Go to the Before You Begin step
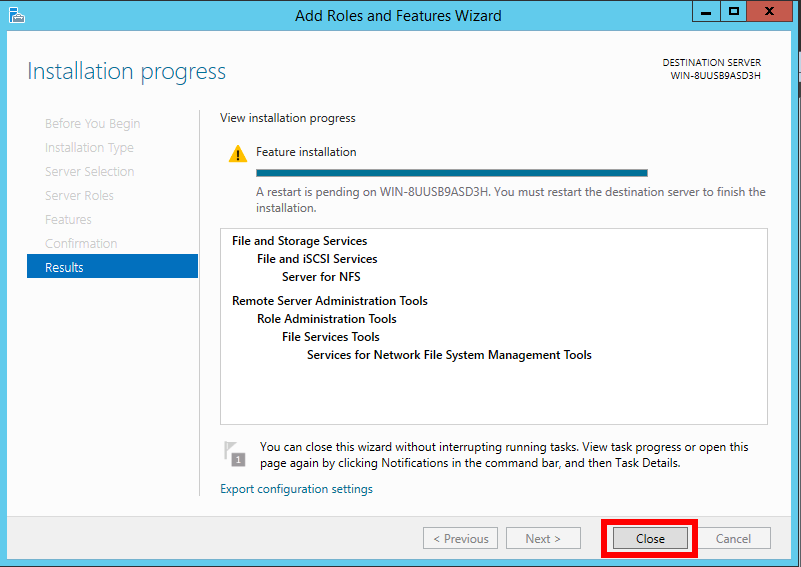This screenshot has height=567, width=801. (92, 123)
